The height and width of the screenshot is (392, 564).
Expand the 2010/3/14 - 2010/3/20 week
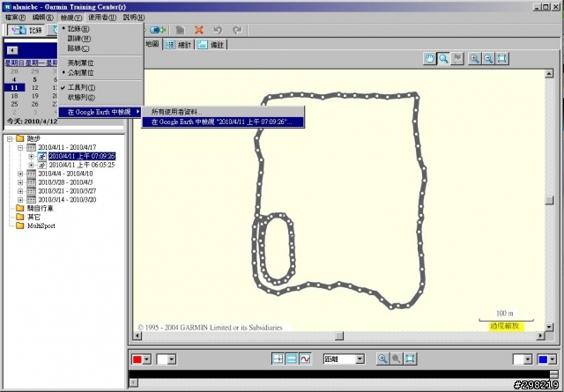tap(20, 200)
